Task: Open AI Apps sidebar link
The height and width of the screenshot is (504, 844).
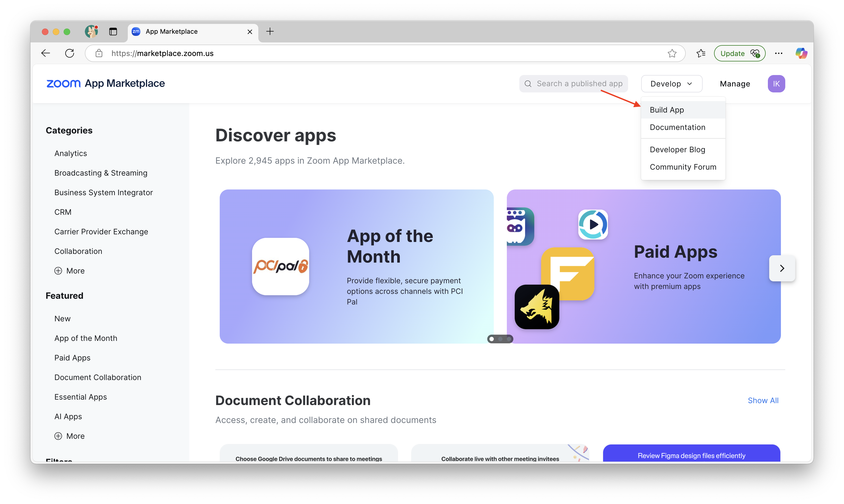Action: tap(68, 416)
